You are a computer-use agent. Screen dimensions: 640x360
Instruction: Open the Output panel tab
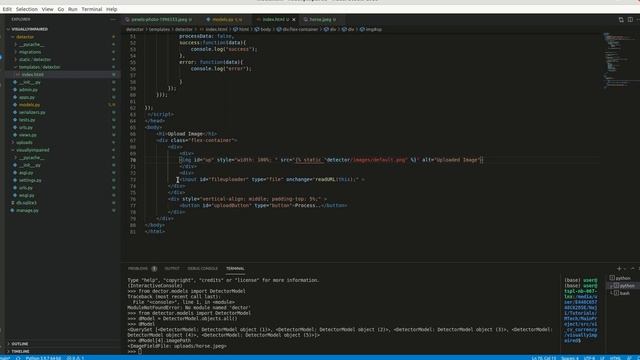point(172,269)
